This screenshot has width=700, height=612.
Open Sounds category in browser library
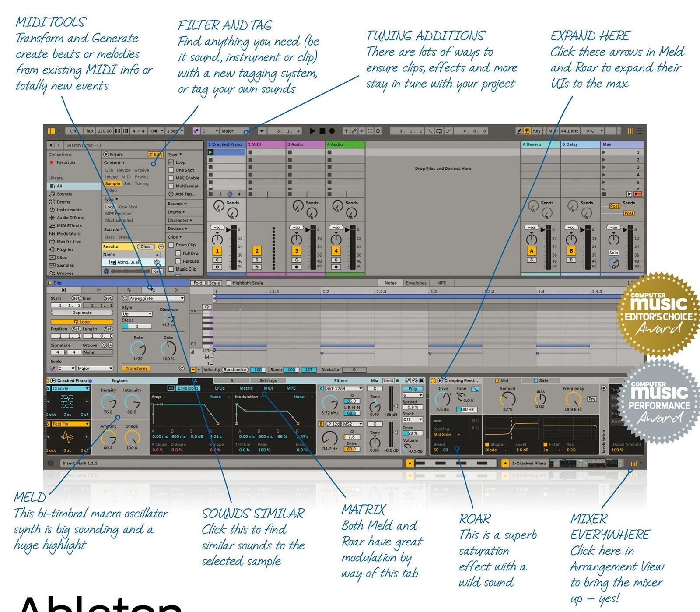pyautogui.click(x=64, y=194)
